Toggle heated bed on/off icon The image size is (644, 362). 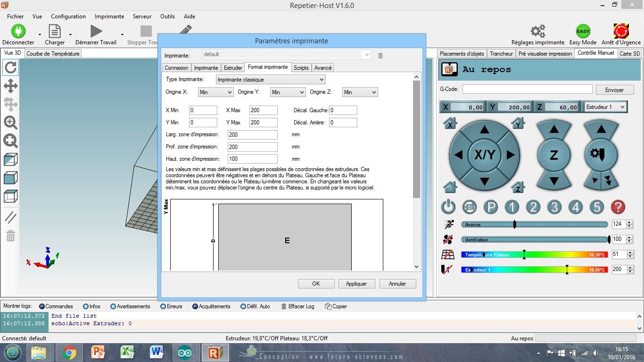448,255
